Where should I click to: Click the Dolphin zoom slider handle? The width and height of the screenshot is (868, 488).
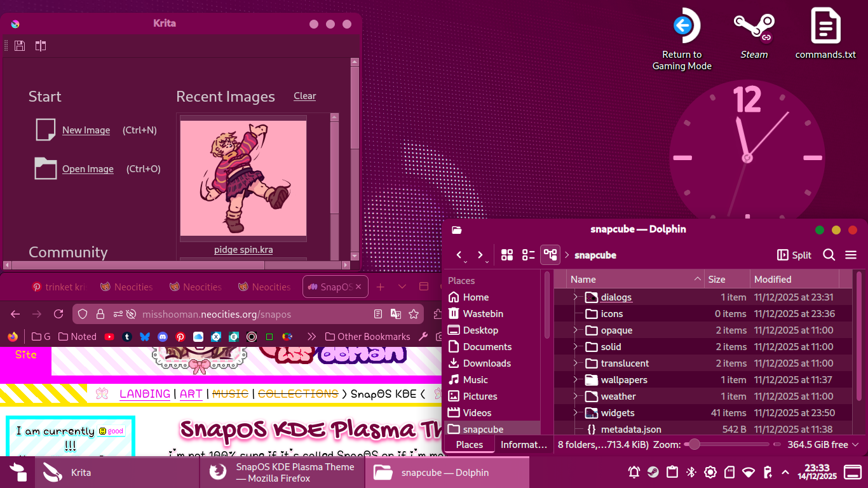point(695,445)
